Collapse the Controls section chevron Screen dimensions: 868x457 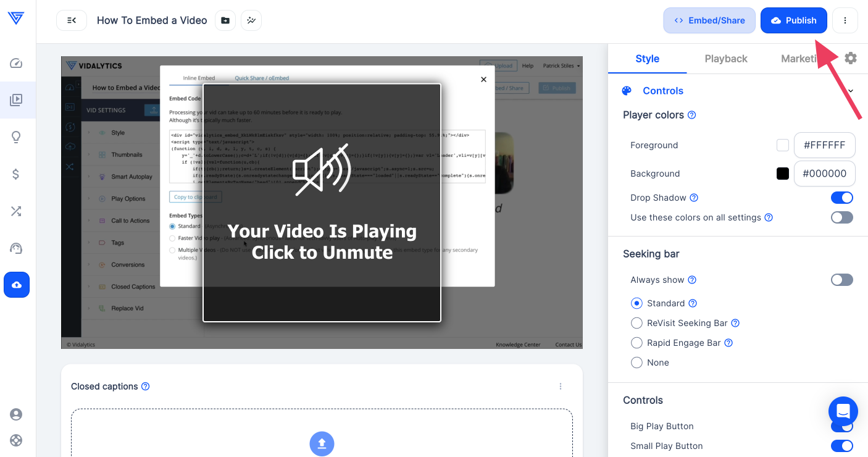tap(851, 91)
